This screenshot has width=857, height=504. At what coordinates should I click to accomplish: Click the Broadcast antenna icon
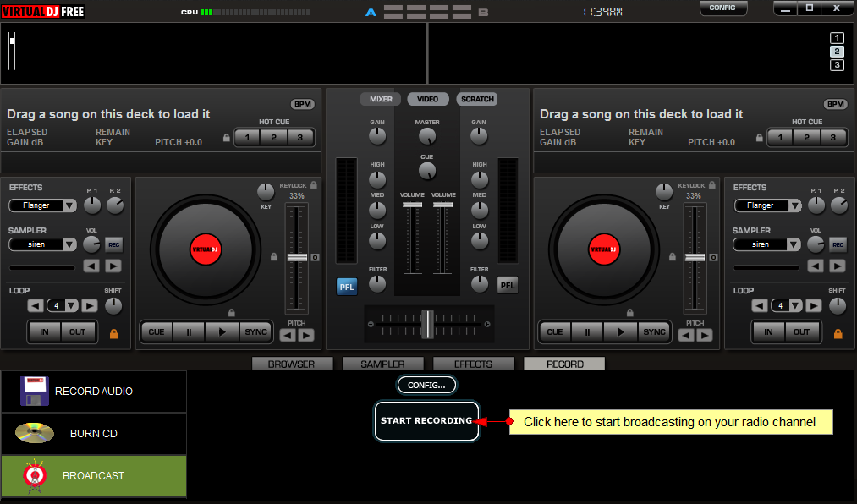click(35, 477)
